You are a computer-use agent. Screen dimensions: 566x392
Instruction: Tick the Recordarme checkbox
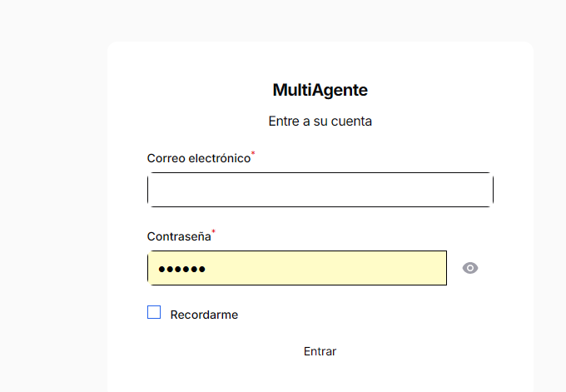click(x=154, y=313)
